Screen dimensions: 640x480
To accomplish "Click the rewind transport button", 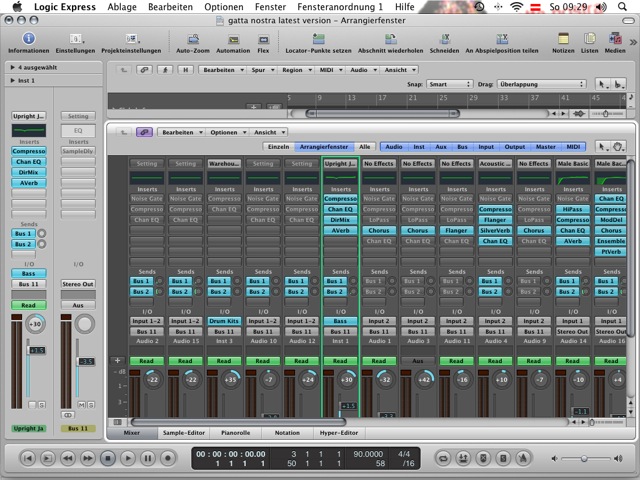I will (x=68, y=458).
